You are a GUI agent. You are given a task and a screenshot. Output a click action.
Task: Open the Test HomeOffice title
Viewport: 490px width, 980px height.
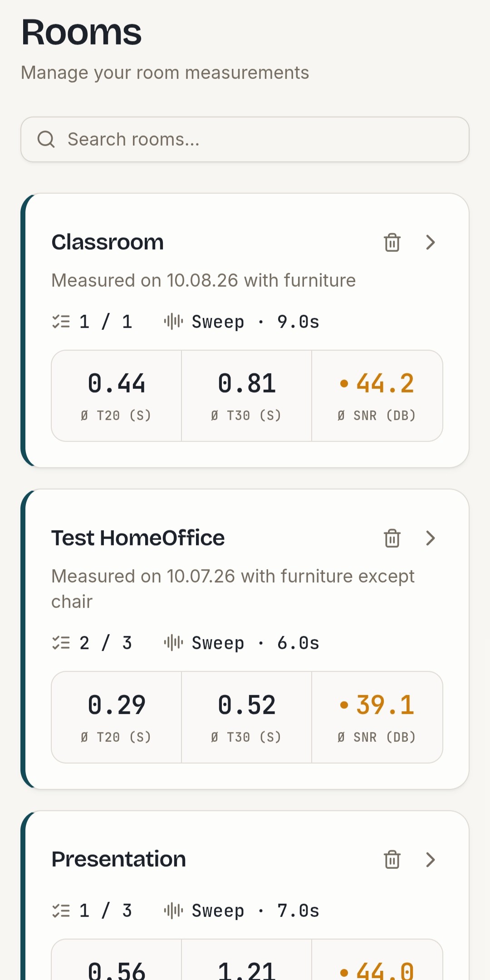[138, 538]
